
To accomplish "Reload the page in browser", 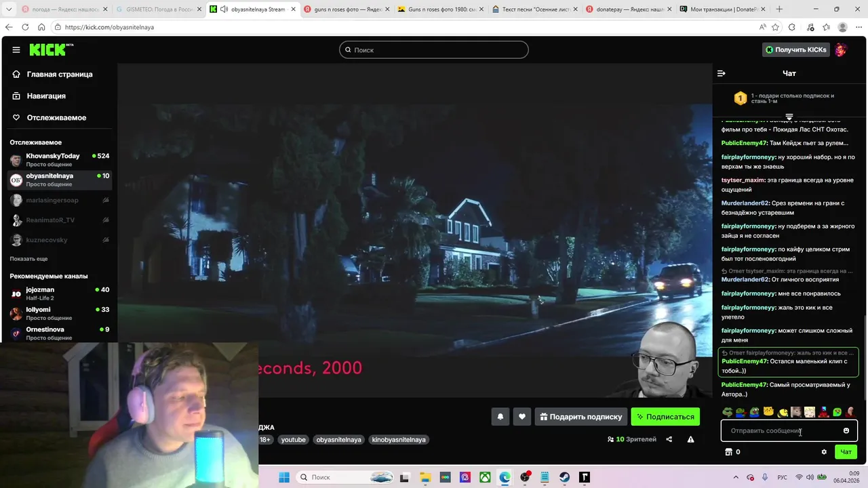I will [x=25, y=27].
